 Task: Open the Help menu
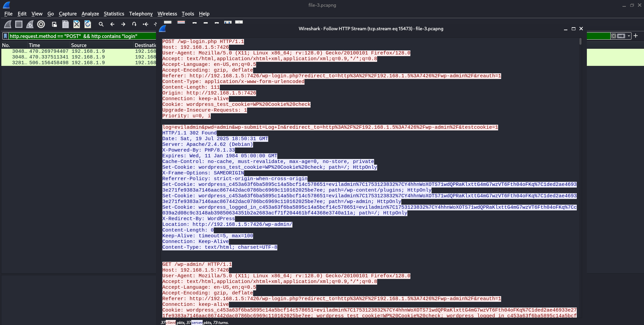204,14
